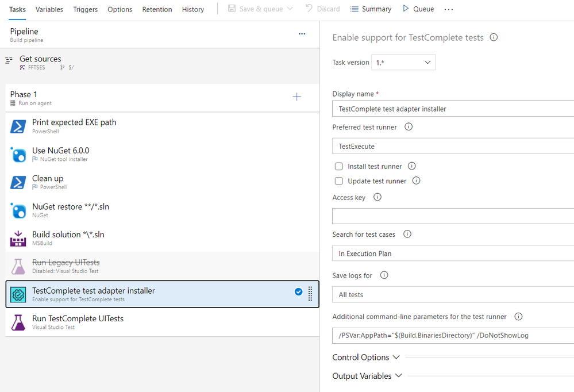Click the info icon next to Search for test cases
574x392 pixels.
407,235
